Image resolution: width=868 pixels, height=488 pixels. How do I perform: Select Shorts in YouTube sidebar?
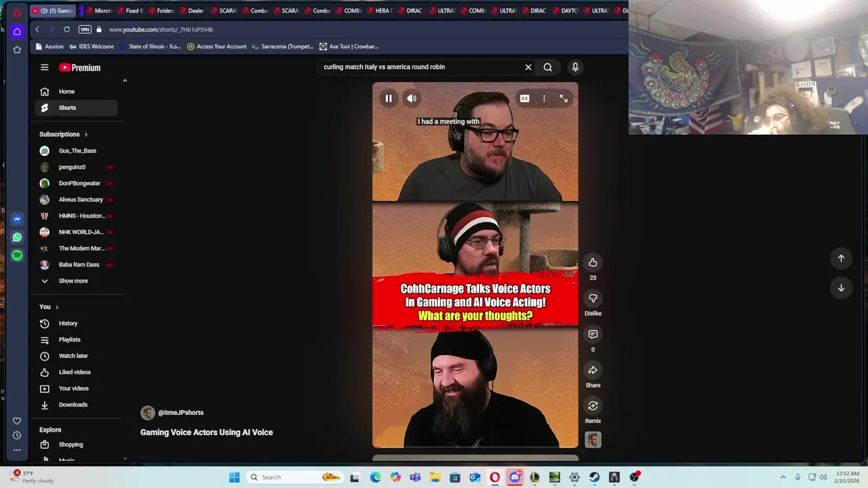pos(76,108)
